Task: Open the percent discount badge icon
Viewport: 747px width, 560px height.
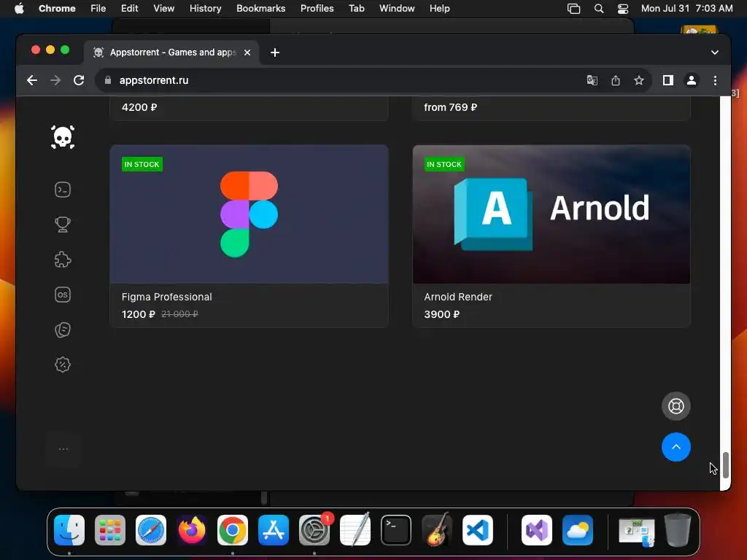Action: 63,365
